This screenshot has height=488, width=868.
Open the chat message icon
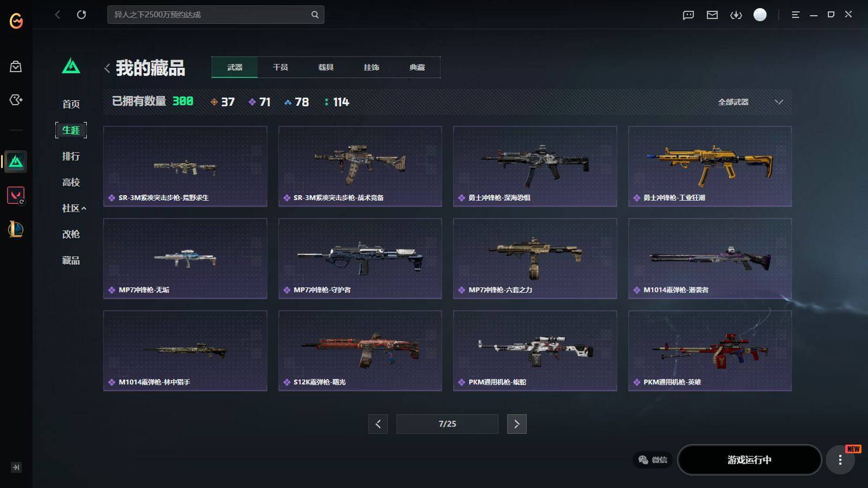click(x=688, y=15)
